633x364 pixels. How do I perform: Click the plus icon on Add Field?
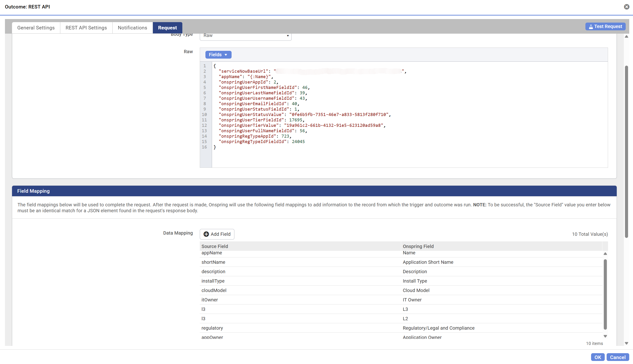pyautogui.click(x=206, y=234)
